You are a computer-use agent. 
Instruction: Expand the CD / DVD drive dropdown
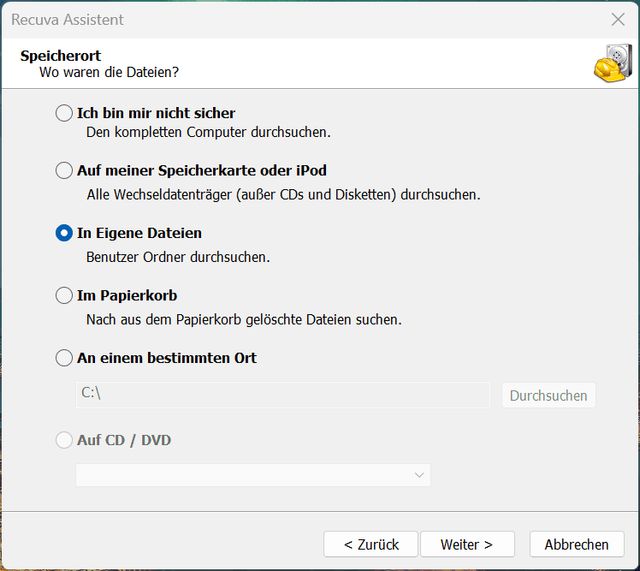point(253,475)
